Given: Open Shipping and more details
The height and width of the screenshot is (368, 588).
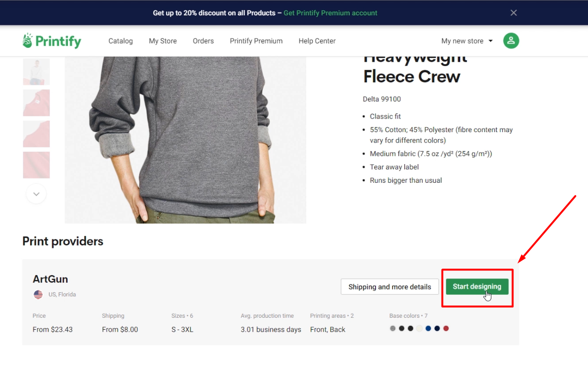Looking at the screenshot, I should [x=389, y=287].
